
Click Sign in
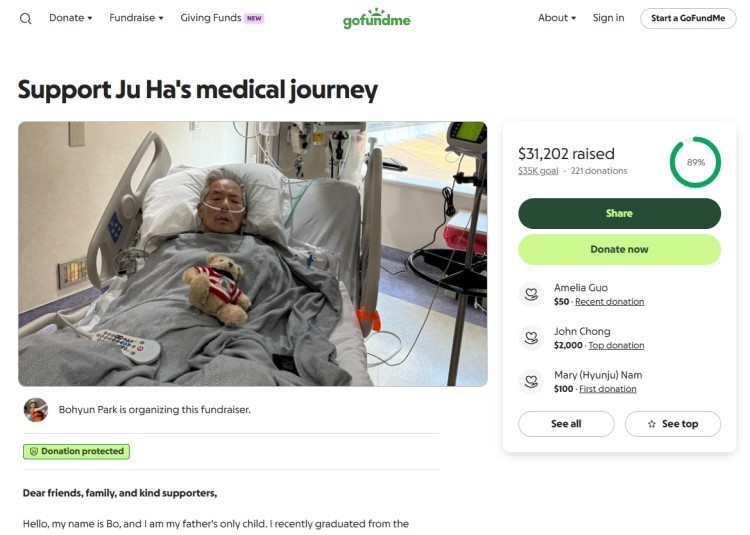608,18
